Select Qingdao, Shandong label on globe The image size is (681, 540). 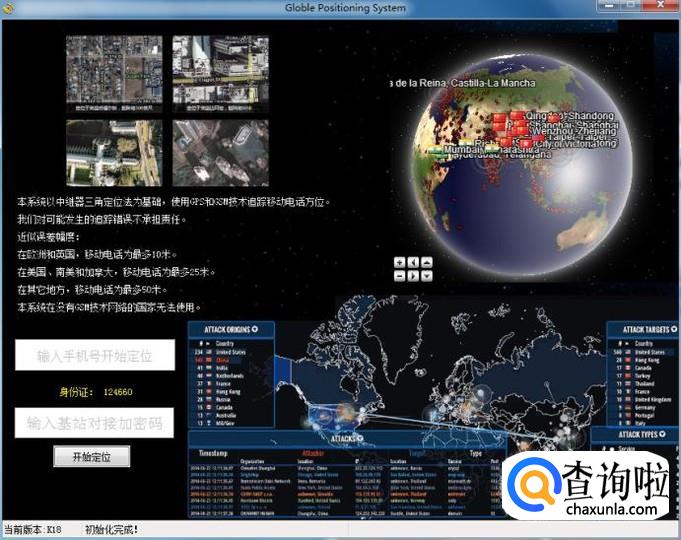[569, 116]
